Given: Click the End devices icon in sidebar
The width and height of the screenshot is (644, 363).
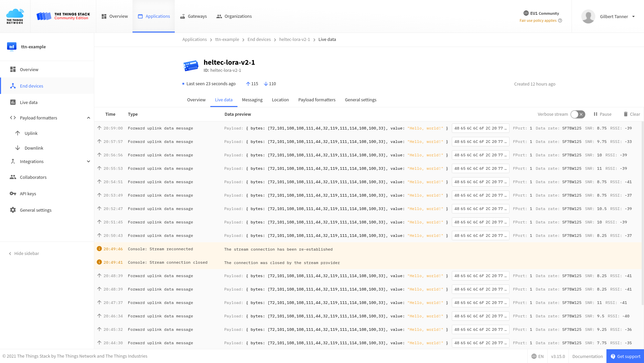Looking at the screenshot, I should pyautogui.click(x=13, y=86).
